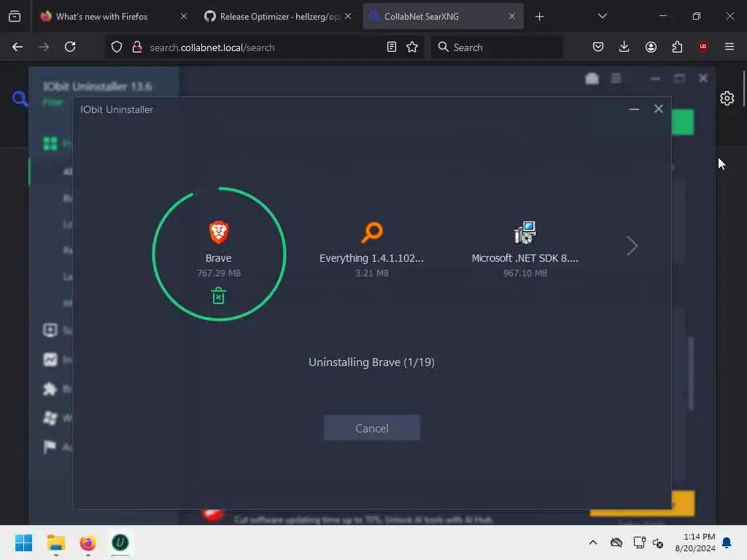Open the taskbar clock and date
The width and height of the screenshot is (747, 560).
pos(694,542)
